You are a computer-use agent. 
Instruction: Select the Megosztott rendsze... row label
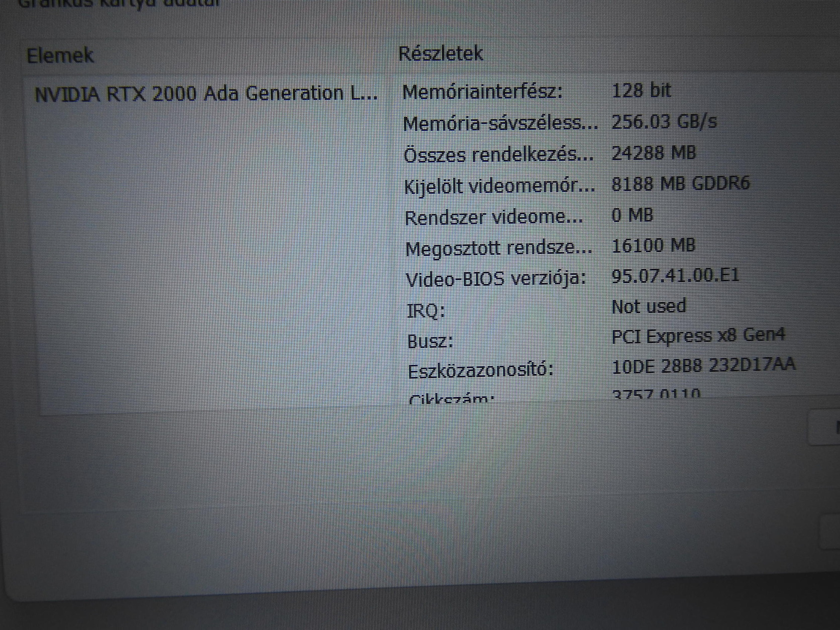pos(498,249)
